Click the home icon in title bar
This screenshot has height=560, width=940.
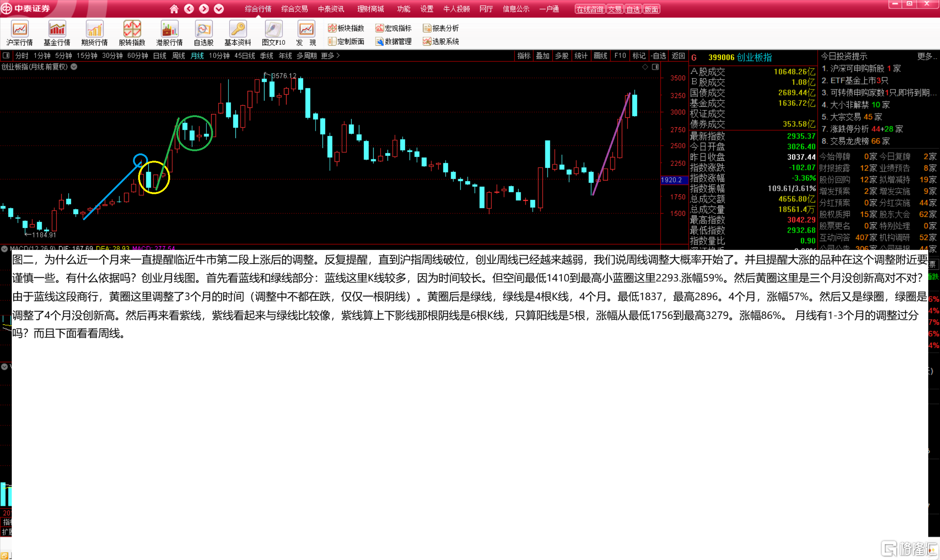tap(174, 9)
